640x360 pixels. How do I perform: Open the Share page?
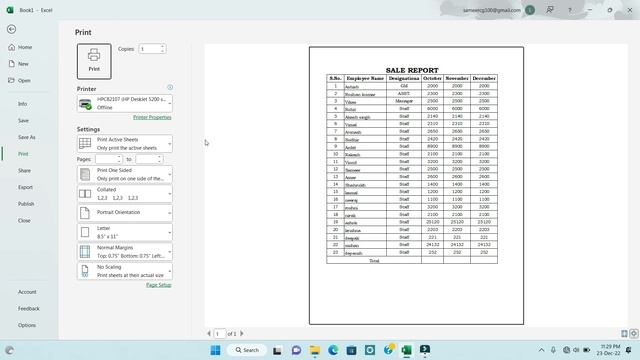point(24,170)
